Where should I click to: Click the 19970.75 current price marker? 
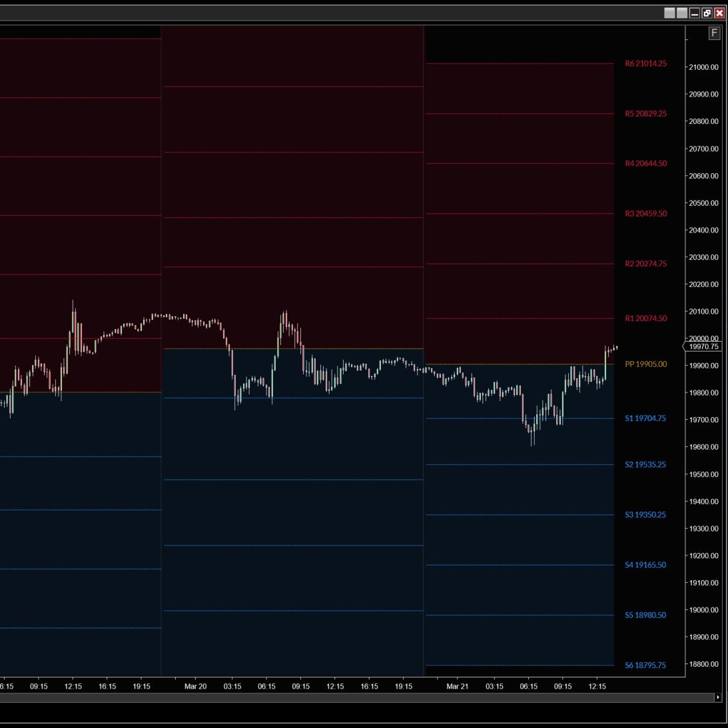pyautogui.click(x=703, y=346)
